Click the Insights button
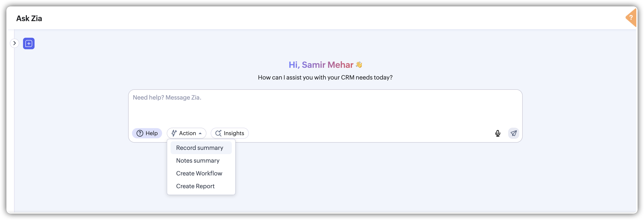 (x=229, y=133)
